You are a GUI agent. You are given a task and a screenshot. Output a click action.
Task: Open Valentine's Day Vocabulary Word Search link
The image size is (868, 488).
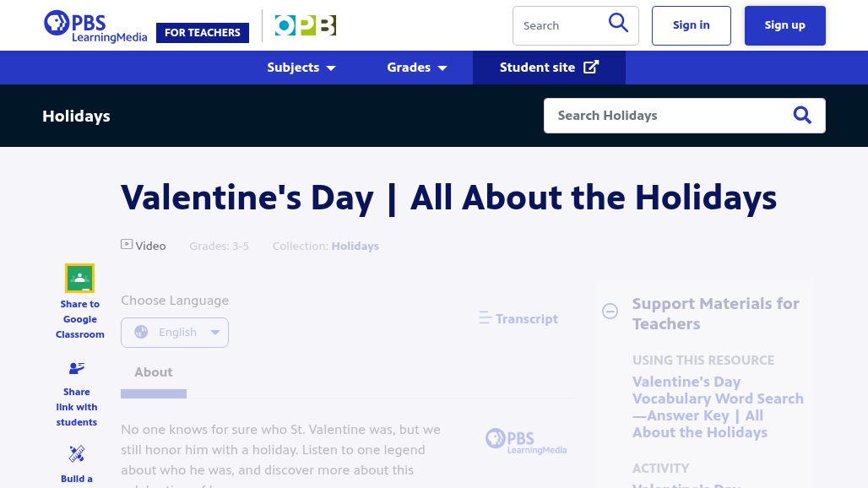[x=718, y=407]
